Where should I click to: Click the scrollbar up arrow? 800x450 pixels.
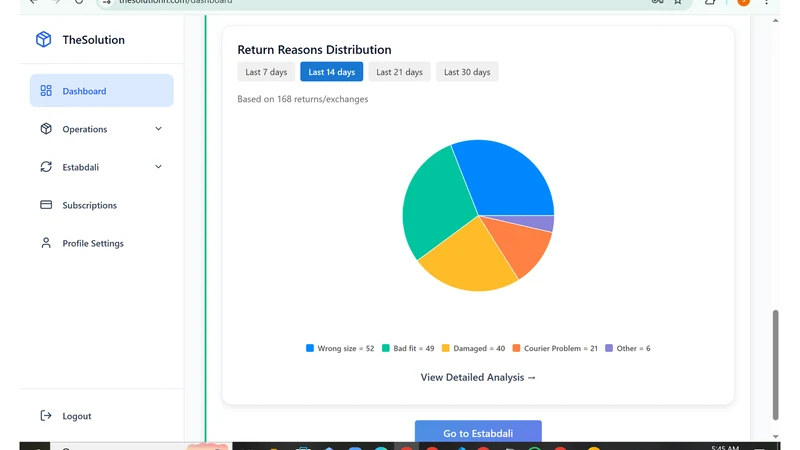click(x=776, y=20)
